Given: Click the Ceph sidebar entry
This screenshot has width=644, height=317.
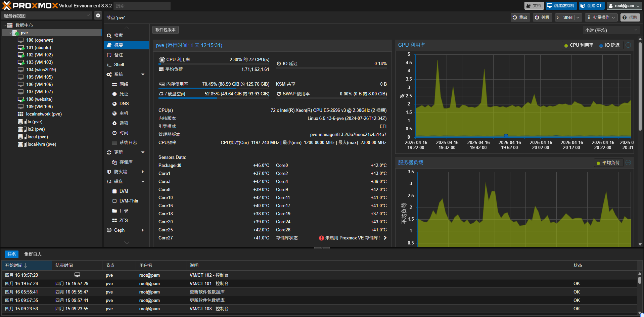Looking at the screenshot, I should point(119,230).
